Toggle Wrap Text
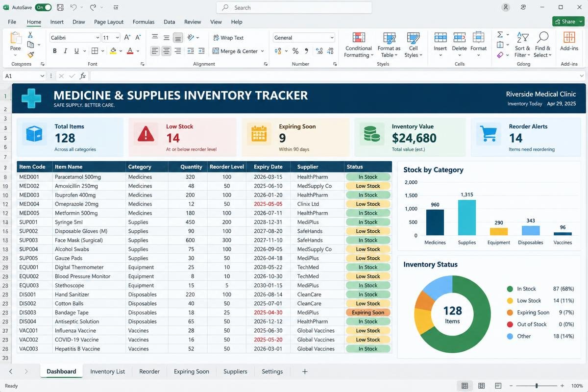588x392 pixels. [228, 38]
